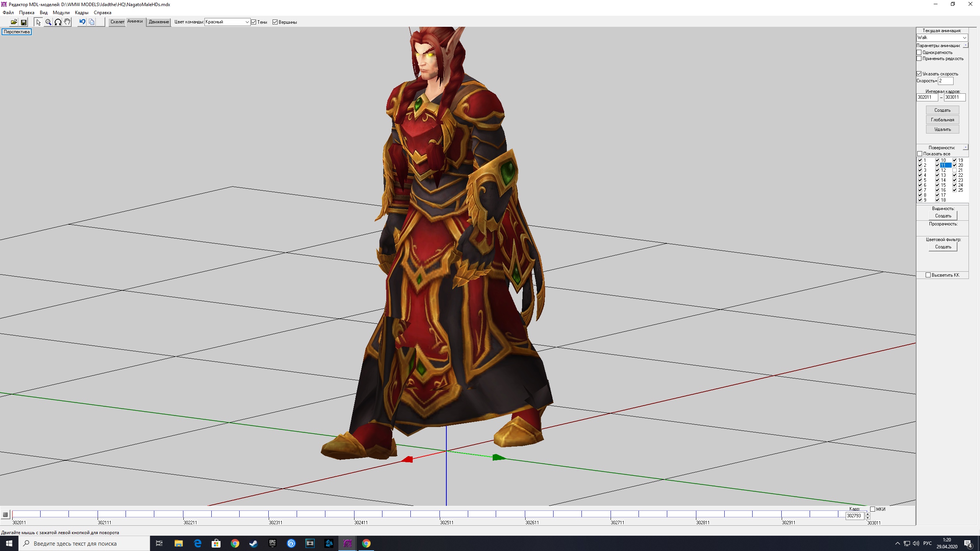Click the save floppy disk icon
The width and height of the screenshot is (980, 551).
click(x=24, y=22)
